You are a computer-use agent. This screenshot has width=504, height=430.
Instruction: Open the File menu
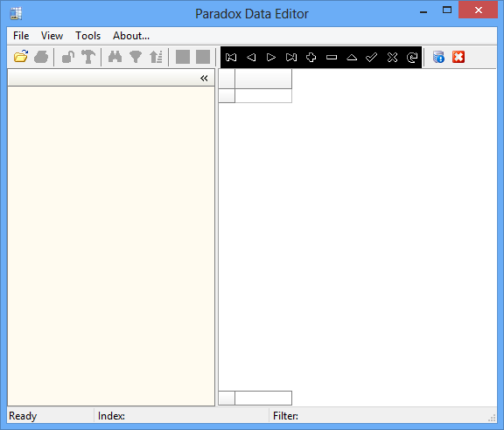tap(21, 36)
